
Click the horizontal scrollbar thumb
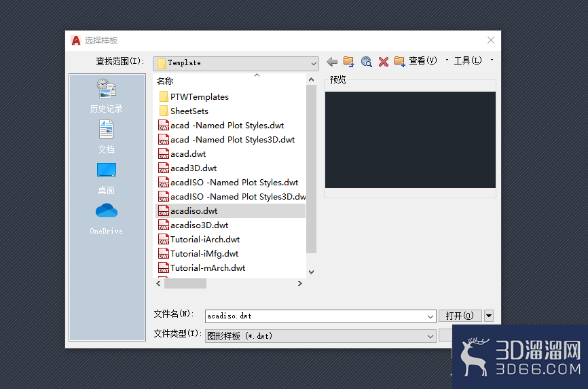point(185,284)
